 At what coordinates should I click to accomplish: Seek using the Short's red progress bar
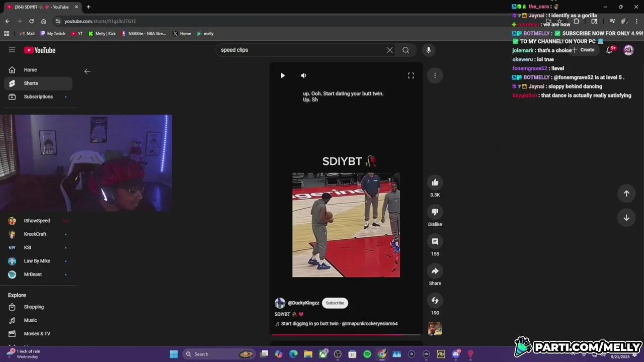(x=346, y=334)
